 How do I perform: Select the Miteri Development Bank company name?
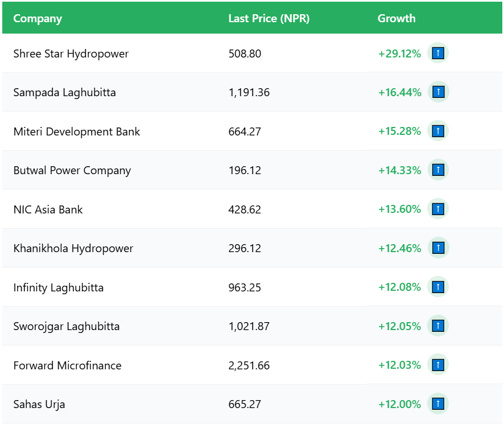pyautogui.click(x=76, y=131)
